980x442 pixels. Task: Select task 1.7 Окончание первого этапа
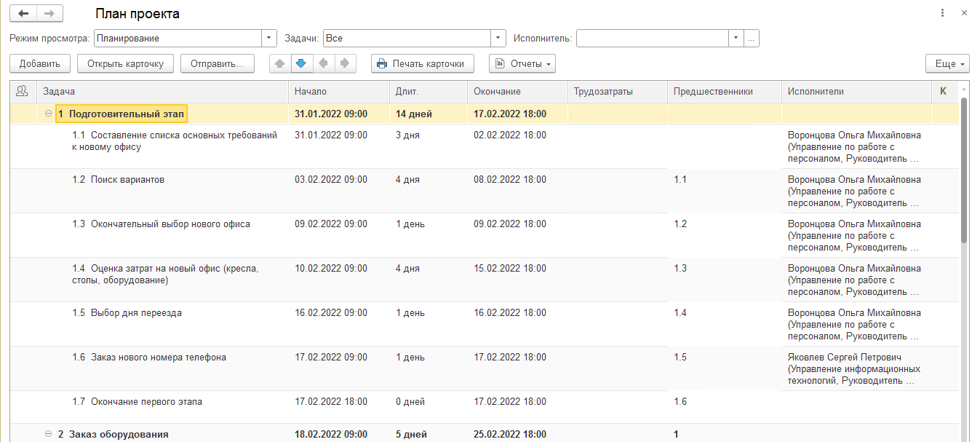(x=137, y=401)
